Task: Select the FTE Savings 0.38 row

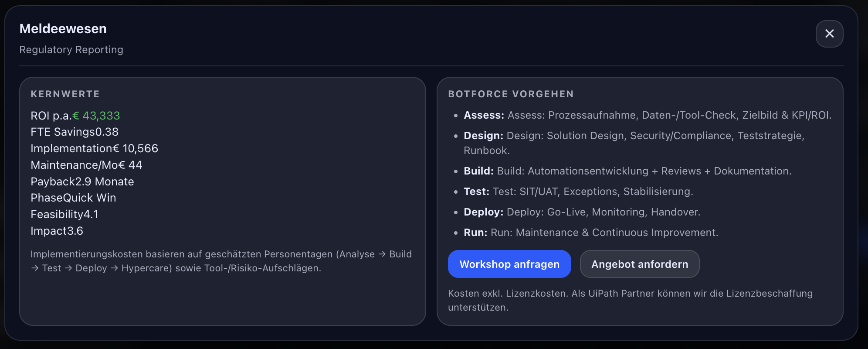Action: click(75, 132)
